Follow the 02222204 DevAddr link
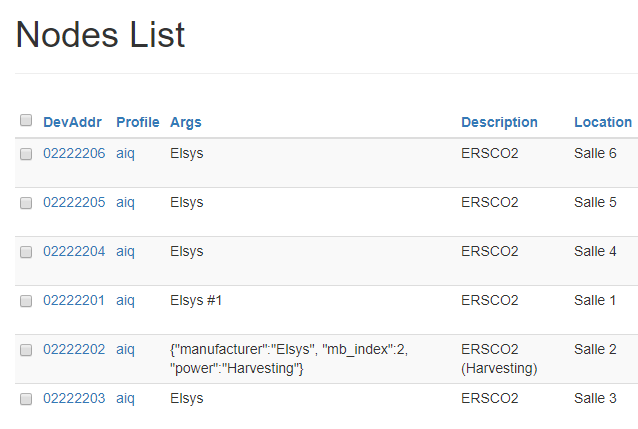 click(74, 251)
